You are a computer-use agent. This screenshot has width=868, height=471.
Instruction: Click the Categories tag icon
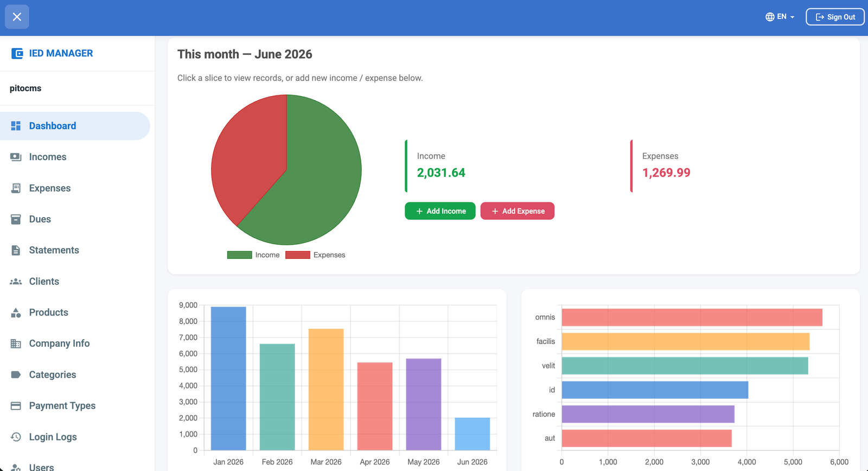click(16, 375)
